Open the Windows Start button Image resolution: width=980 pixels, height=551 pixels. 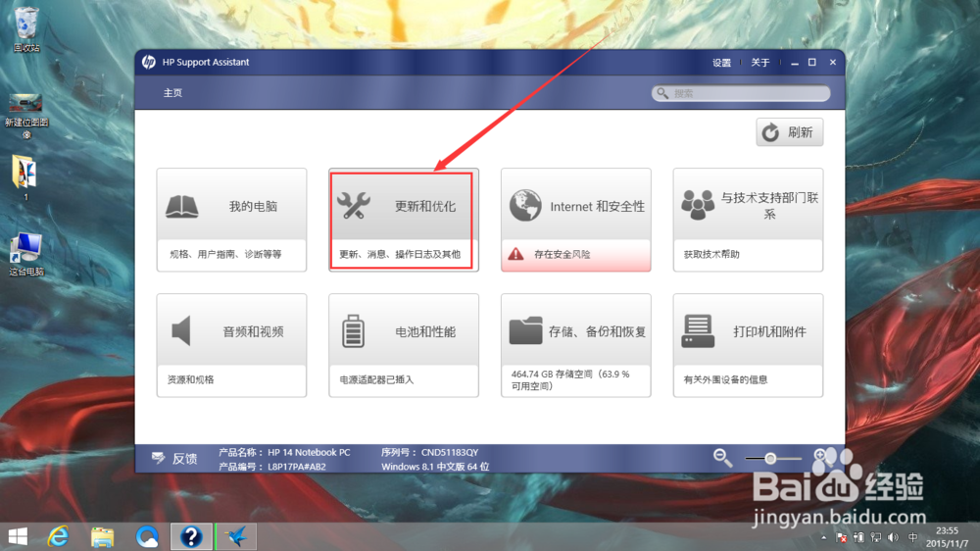(18, 536)
